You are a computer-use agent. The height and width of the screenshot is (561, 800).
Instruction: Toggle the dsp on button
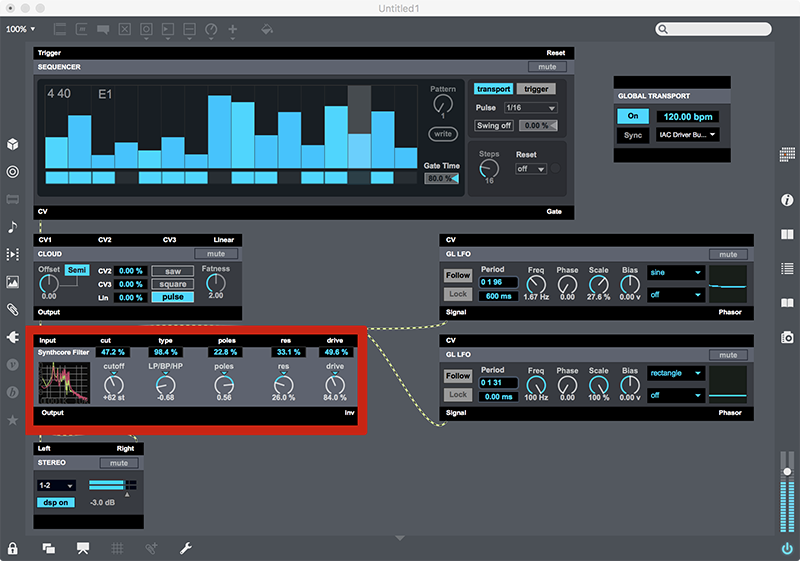tap(56, 502)
